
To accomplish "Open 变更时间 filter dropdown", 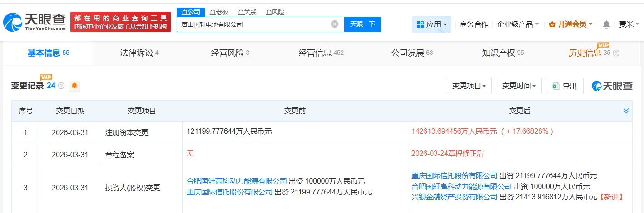I will (x=519, y=86).
